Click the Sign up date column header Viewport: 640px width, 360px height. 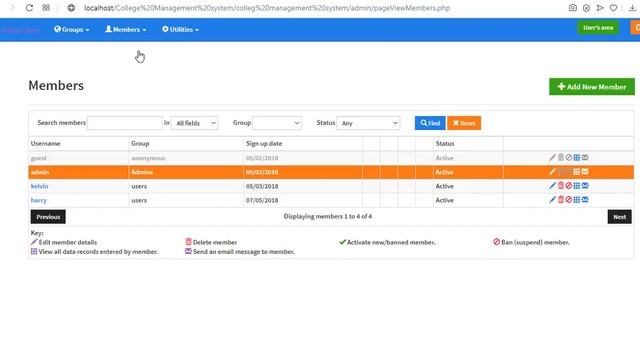click(264, 144)
